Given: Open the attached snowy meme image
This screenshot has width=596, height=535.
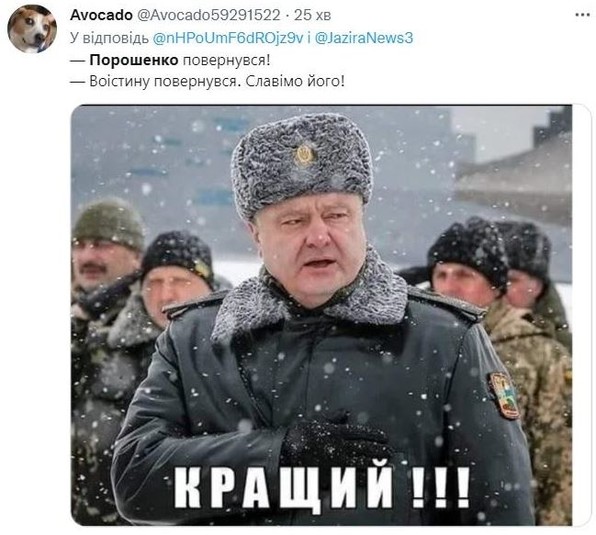Looking at the screenshot, I should pyautogui.click(x=321, y=315).
